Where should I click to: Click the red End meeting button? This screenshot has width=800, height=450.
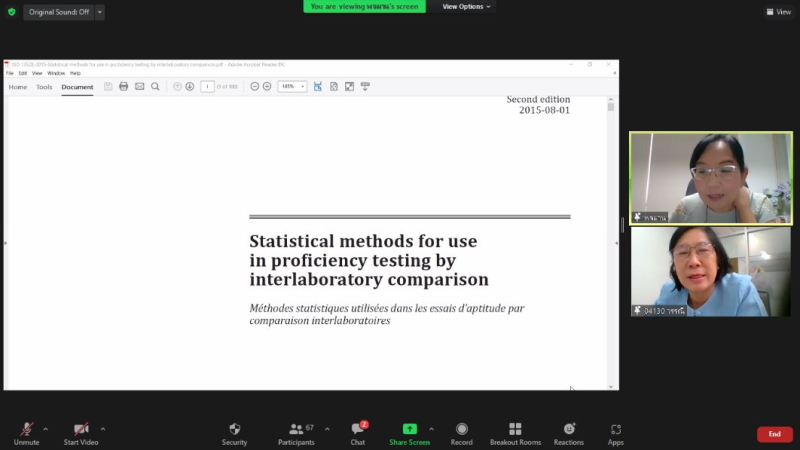click(774, 434)
